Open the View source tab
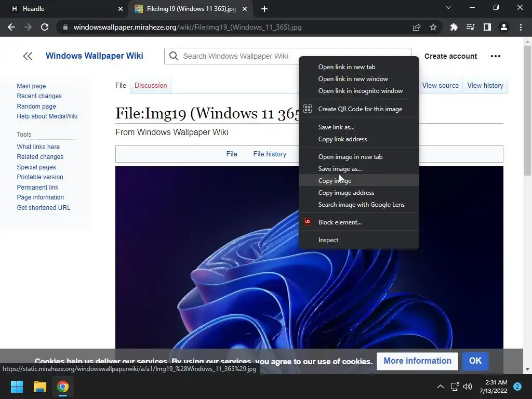532x399 pixels. (441, 86)
